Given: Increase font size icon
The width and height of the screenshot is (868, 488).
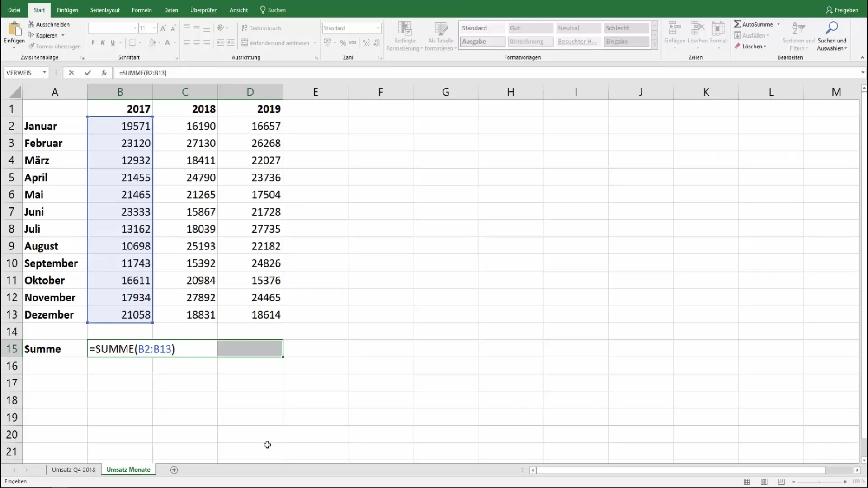Looking at the screenshot, I should click(163, 28).
